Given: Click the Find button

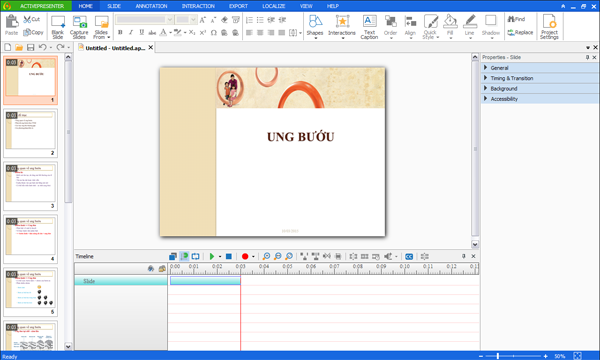Looking at the screenshot, I should (x=516, y=19).
